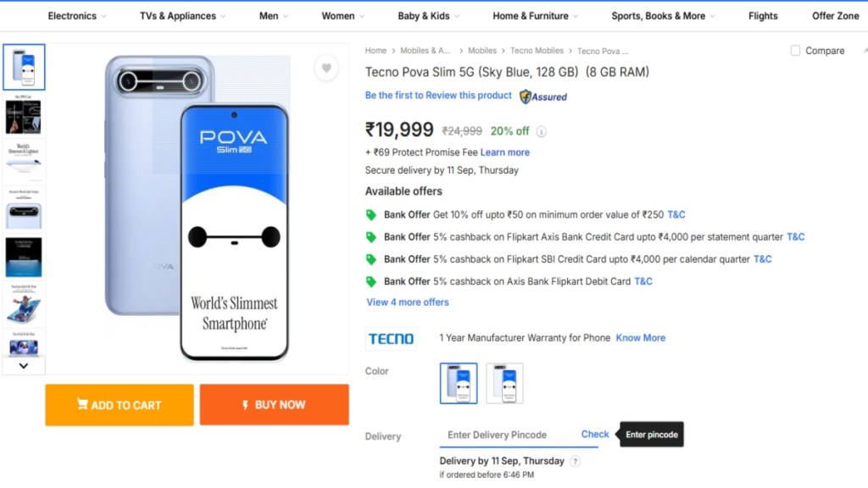Expand the Home & Furniture category menu
Viewport: 868px width, 488px height.
[x=536, y=16]
